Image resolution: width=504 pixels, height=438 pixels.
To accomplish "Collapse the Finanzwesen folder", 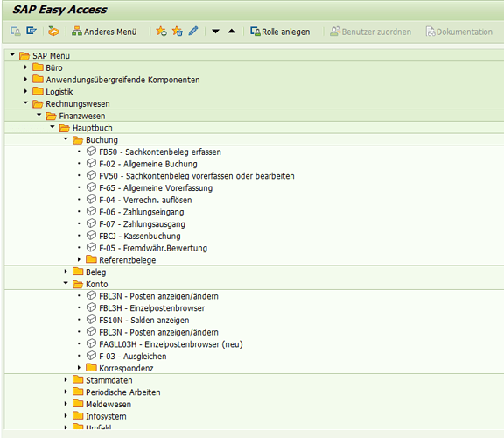I will (38, 115).
